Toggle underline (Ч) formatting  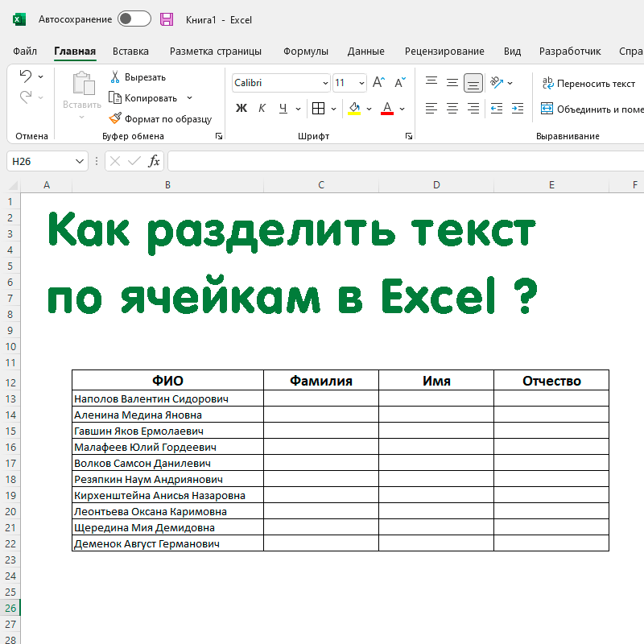[x=283, y=109]
